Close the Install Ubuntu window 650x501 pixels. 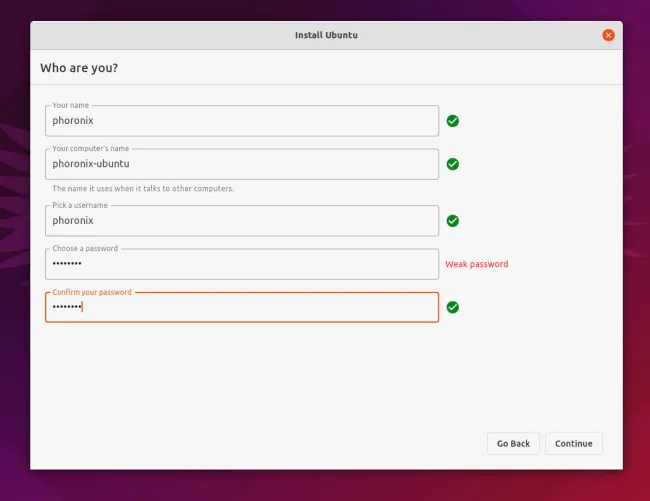coord(608,35)
